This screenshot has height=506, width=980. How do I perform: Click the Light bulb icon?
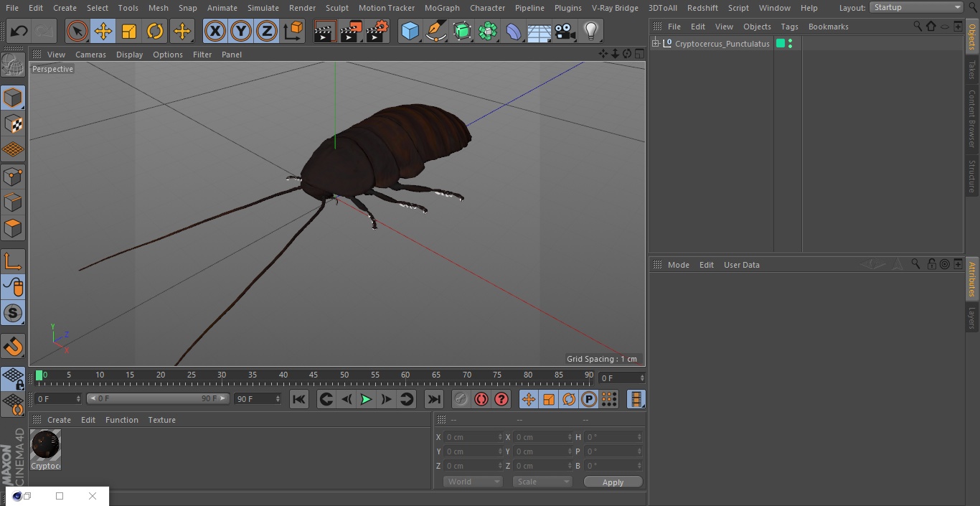tap(590, 31)
